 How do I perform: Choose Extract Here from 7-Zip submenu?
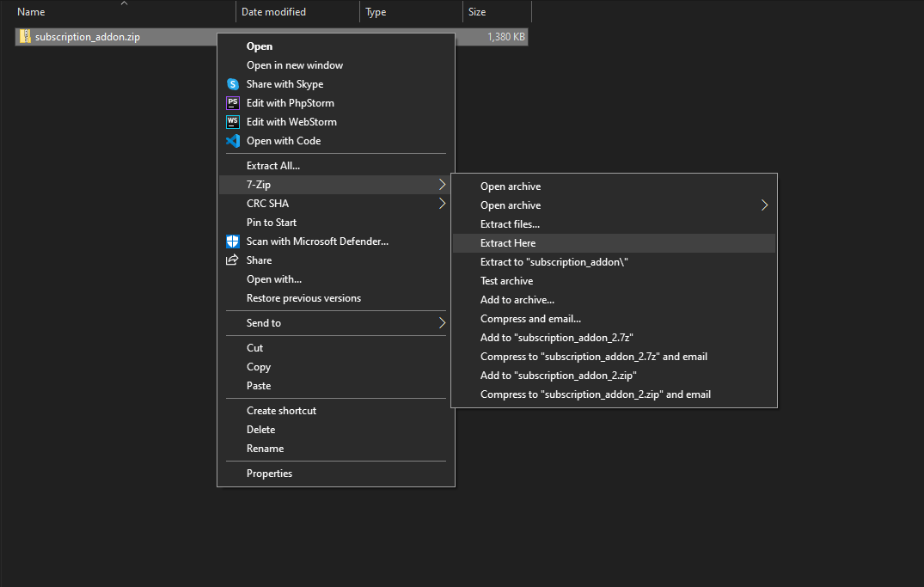[508, 243]
